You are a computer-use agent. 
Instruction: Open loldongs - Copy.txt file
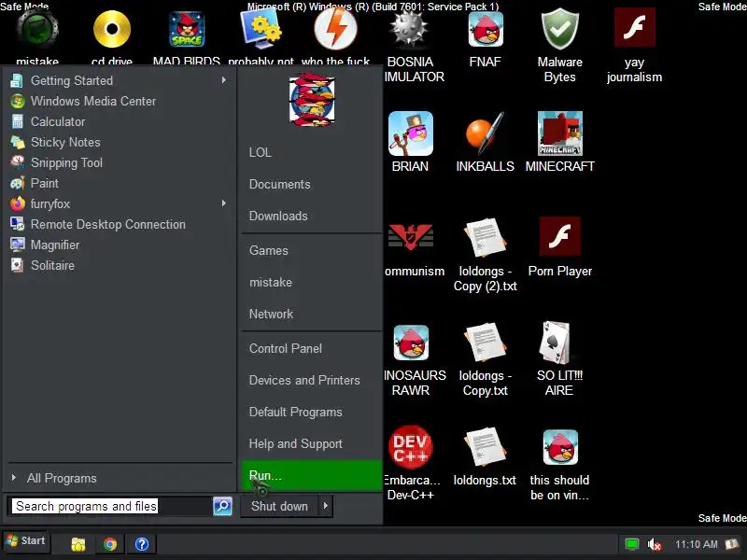coord(485,342)
